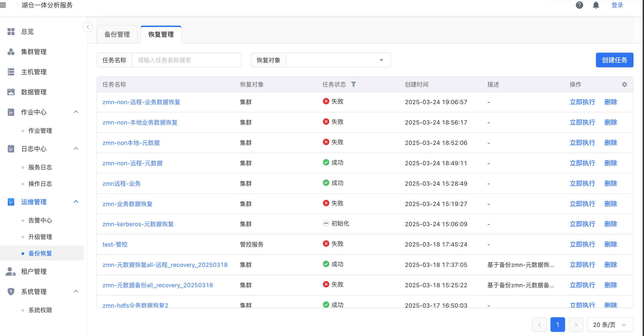This screenshot has width=644, height=336.
Task: Click 立即执行 for zmn远程-业务
Action: [x=582, y=183]
